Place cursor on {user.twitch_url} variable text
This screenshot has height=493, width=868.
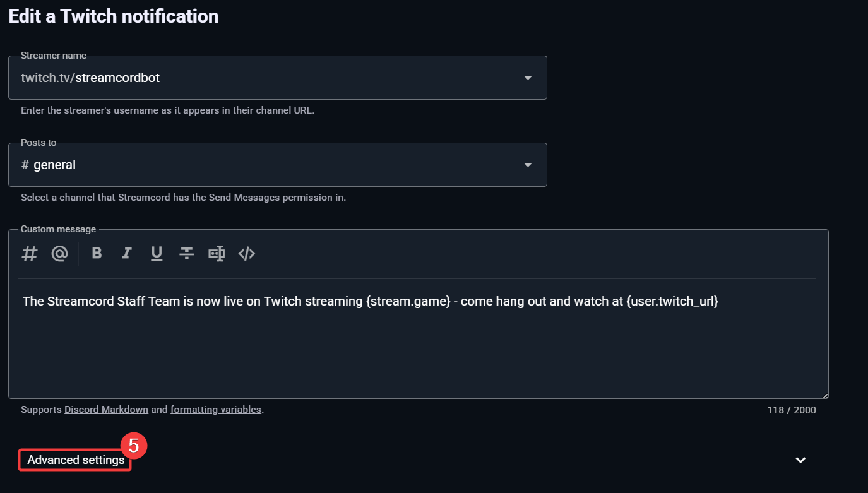pos(672,301)
